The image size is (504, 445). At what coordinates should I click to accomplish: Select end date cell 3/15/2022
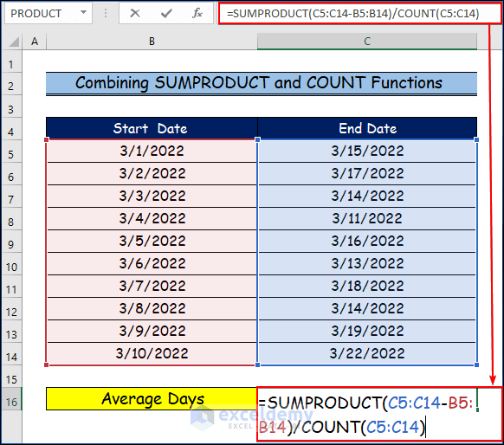click(x=367, y=151)
